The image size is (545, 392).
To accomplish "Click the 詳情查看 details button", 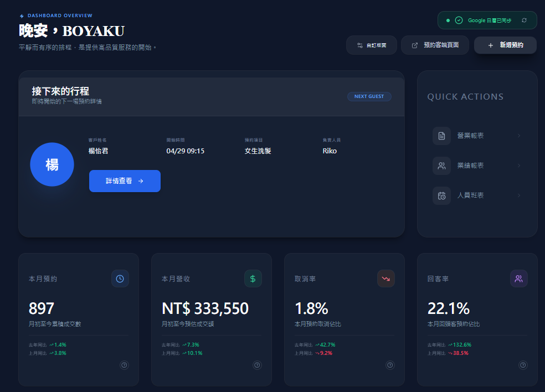I will [x=125, y=181].
